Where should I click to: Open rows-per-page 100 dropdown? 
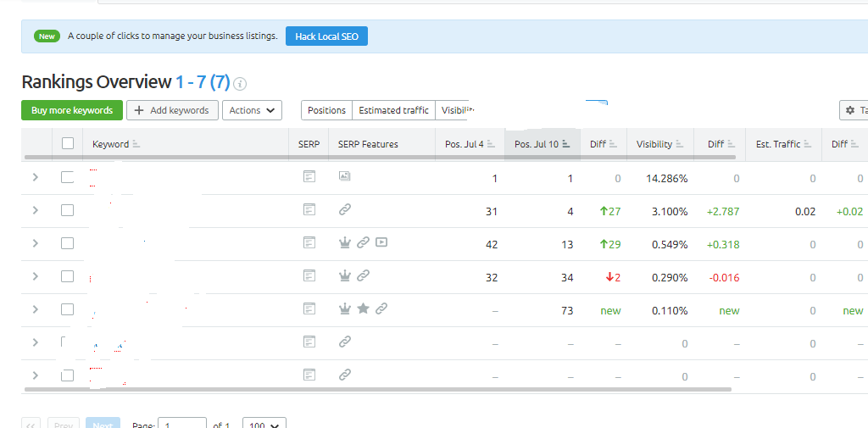(x=264, y=423)
